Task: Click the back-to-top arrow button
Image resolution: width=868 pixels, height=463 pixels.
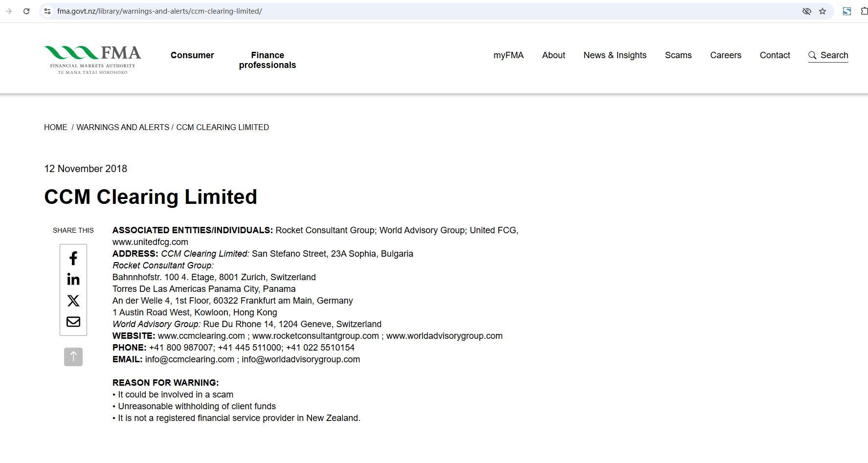Action: 73,357
